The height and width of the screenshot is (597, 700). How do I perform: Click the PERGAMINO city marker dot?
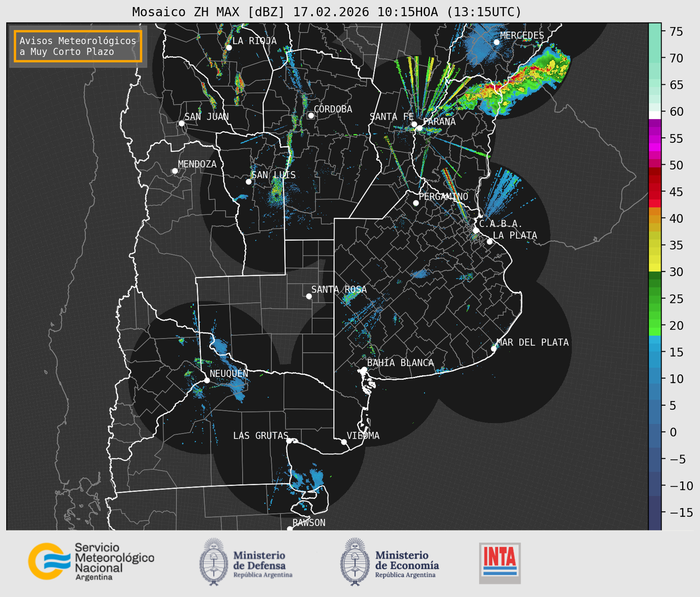point(416,203)
